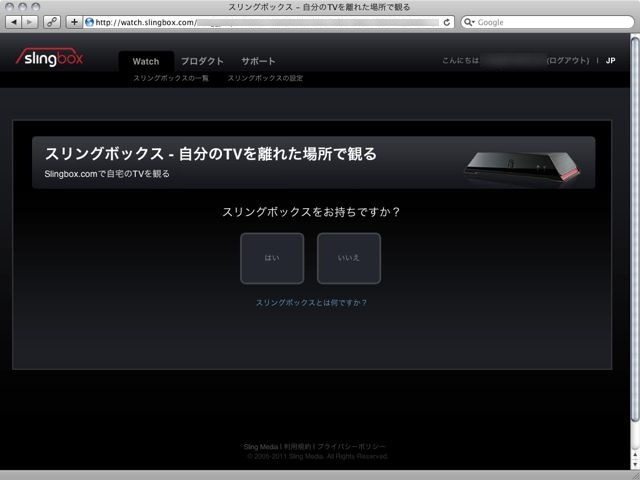
Task: Open スリングボックスの一覧 submenu link
Action: [x=171, y=78]
